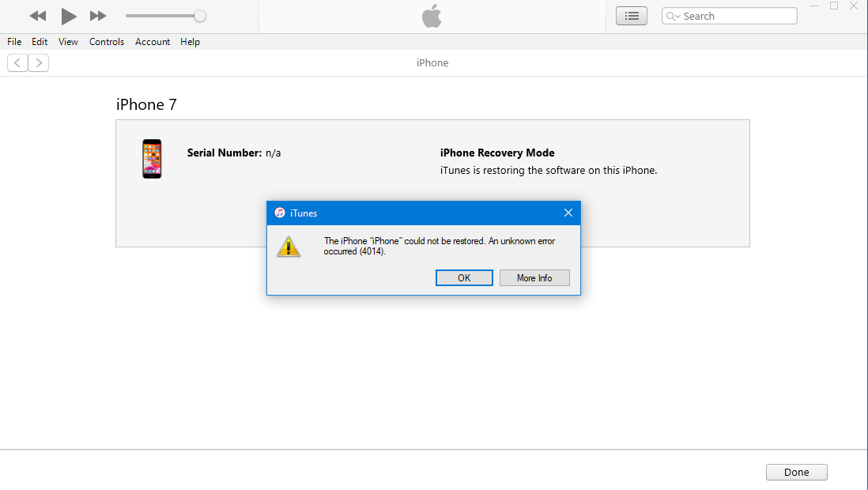
Task: Open the search magnifier dropdown
Action: click(673, 16)
